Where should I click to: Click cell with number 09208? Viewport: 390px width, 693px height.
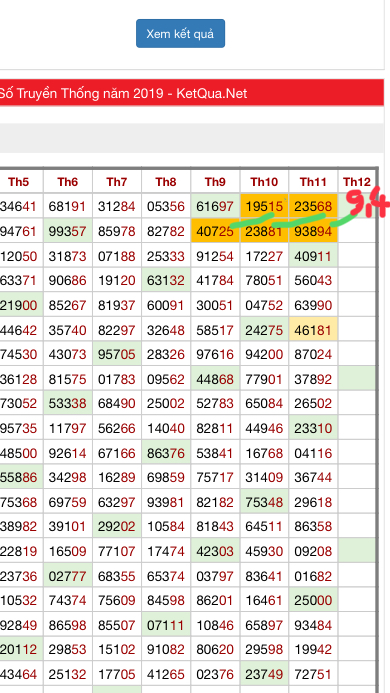coord(313,551)
